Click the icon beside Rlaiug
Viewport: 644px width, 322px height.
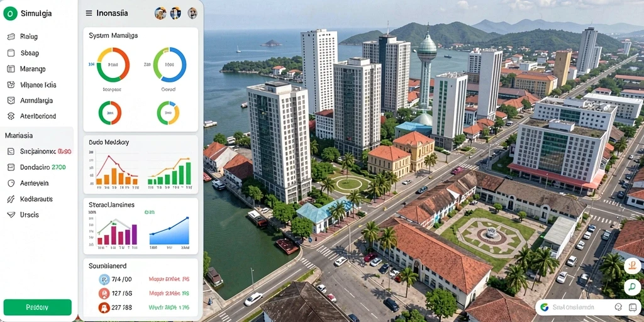pos(11,36)
